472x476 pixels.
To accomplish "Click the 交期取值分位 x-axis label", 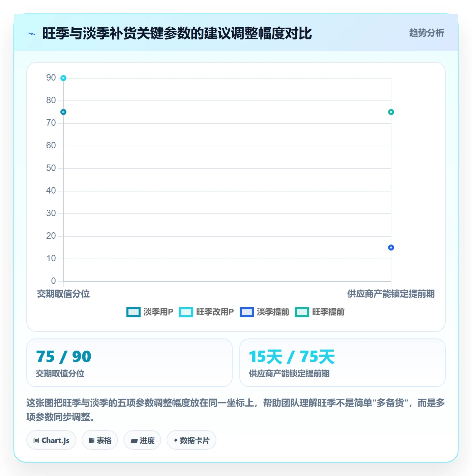I will pos(63,294).
